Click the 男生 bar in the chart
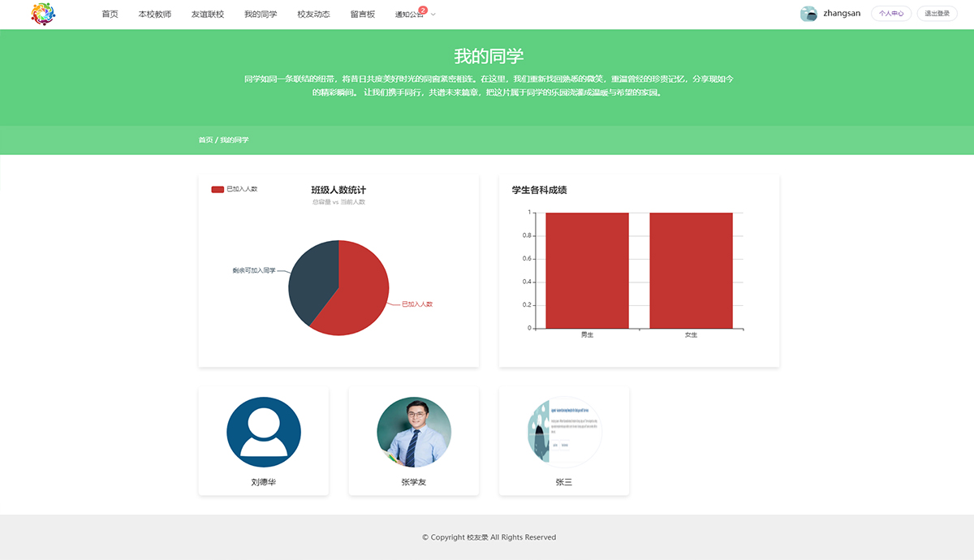 pyautogui.click(x=587, y=270)
